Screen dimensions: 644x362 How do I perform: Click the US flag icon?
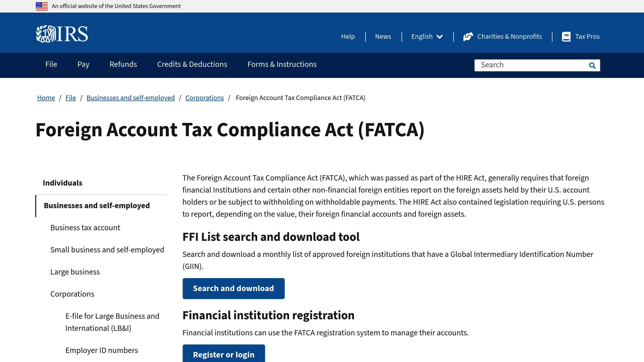pyautogui.click(x=42, y=6)
